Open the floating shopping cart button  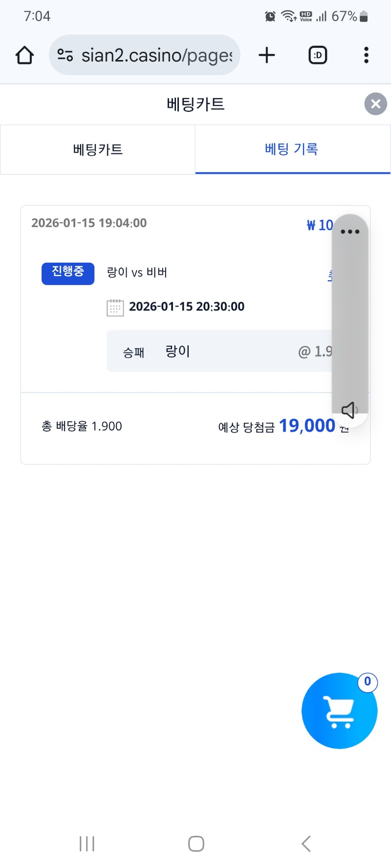click(x=339, y=712)
